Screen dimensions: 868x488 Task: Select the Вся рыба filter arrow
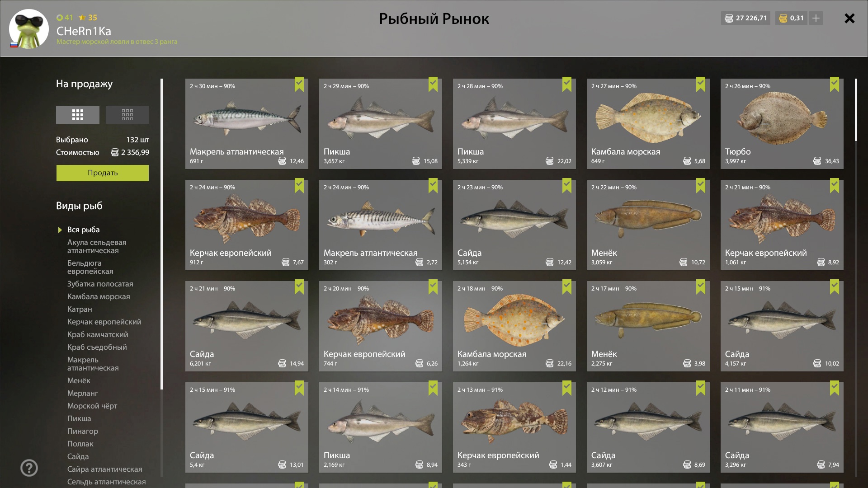coord(60,230)
